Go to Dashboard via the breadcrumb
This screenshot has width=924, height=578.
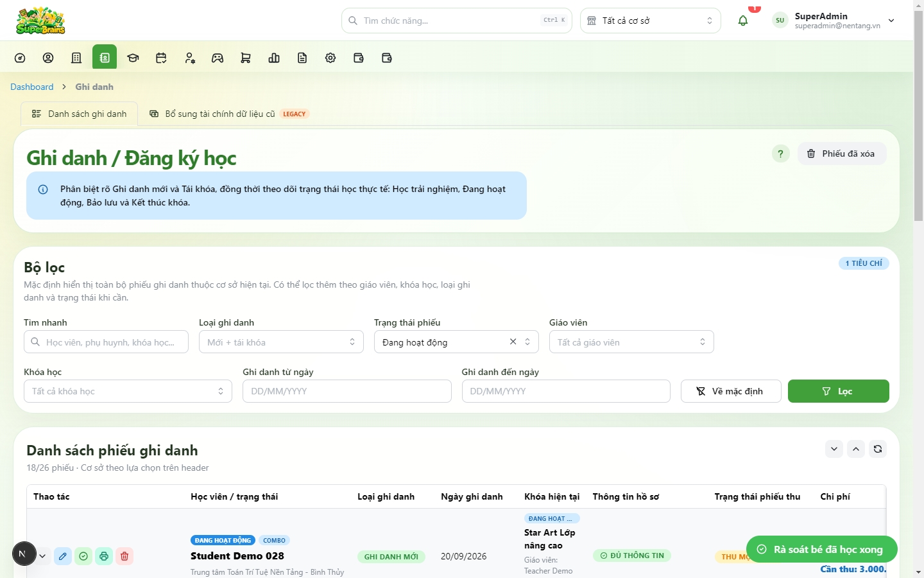click(32, 87)
